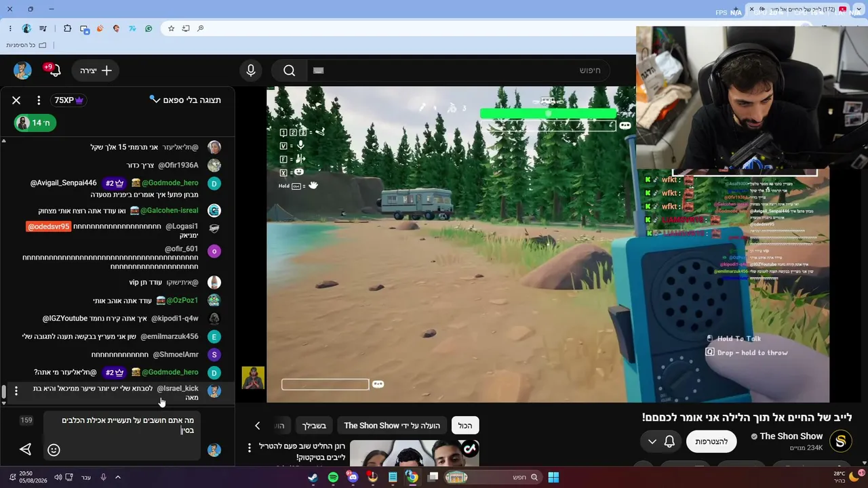
Task: Open the 75XP crown rank badge
Action: coord(69,100)
